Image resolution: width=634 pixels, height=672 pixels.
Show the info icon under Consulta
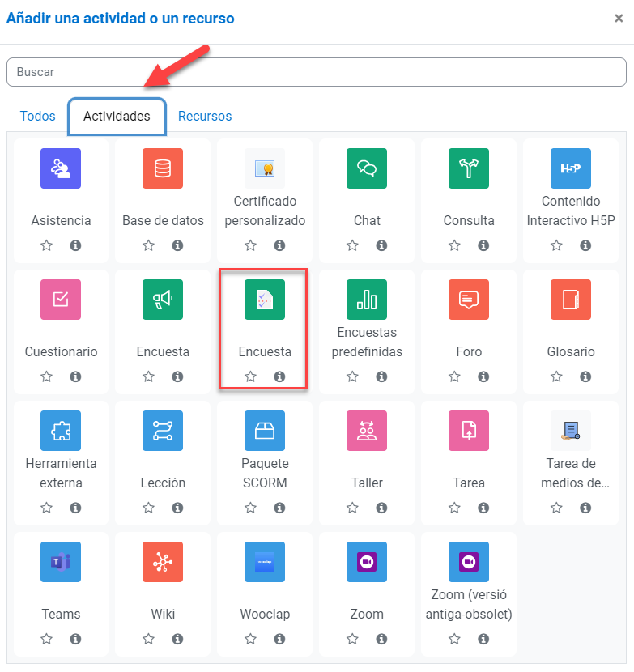tap(483, 245)
